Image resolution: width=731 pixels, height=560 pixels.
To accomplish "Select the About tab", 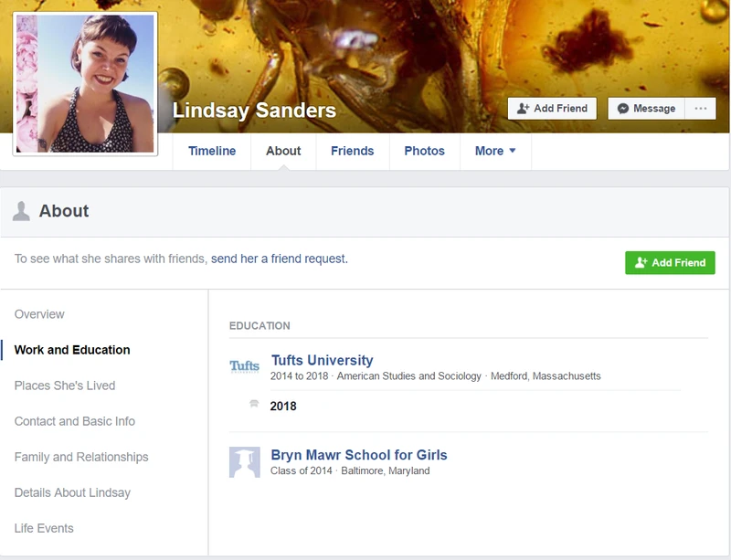I will [283, 151].
